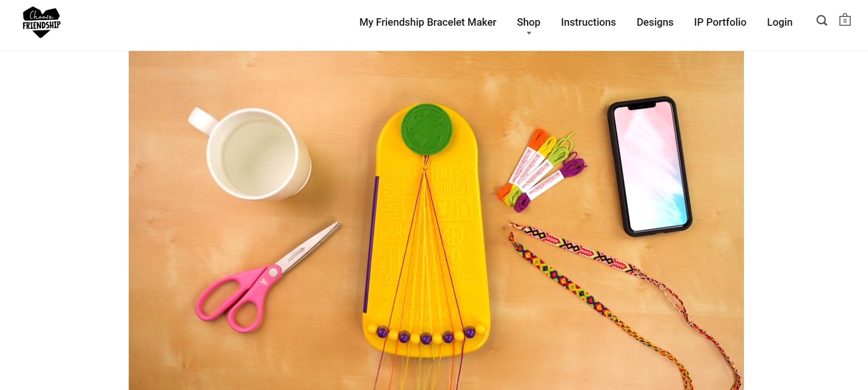868x390 pixels.
Task: Click the green globe disc on the board
Action: 426,130
